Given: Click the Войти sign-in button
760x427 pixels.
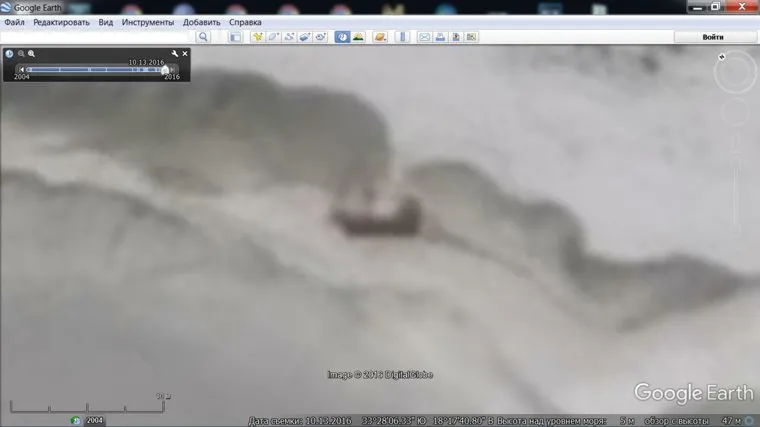Looking at the screenshot, I should pyautogui.click(x=713, y=37).
